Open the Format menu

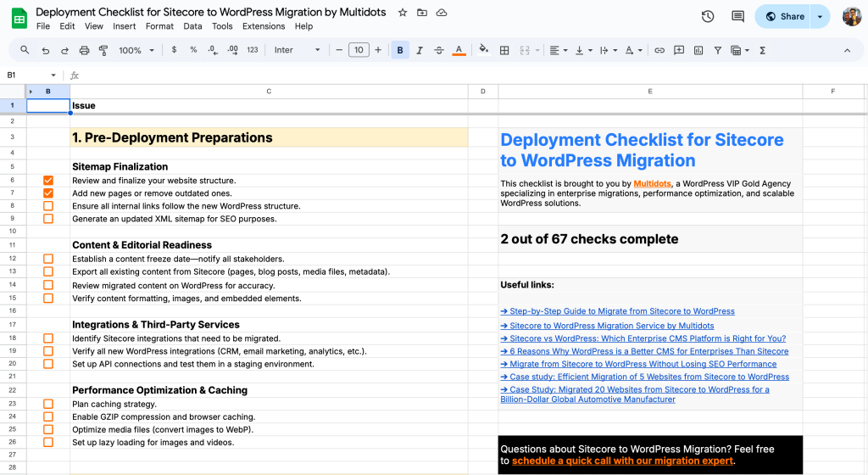(159, 26)
